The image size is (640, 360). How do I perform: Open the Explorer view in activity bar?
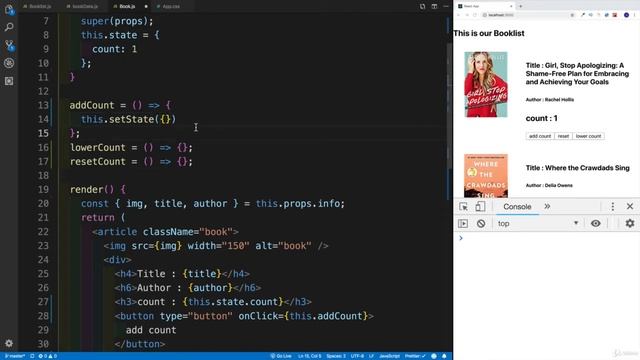pyautogui.click(x=9, y=9)
